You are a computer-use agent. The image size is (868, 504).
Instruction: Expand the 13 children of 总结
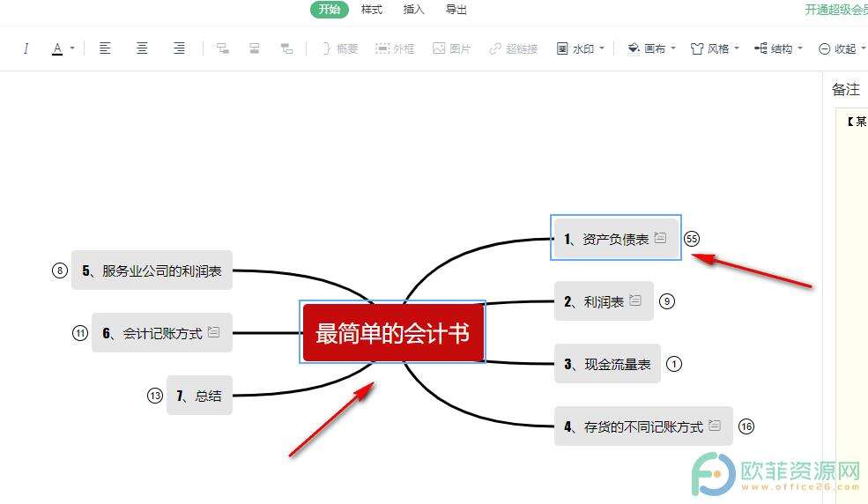(154, 395)
